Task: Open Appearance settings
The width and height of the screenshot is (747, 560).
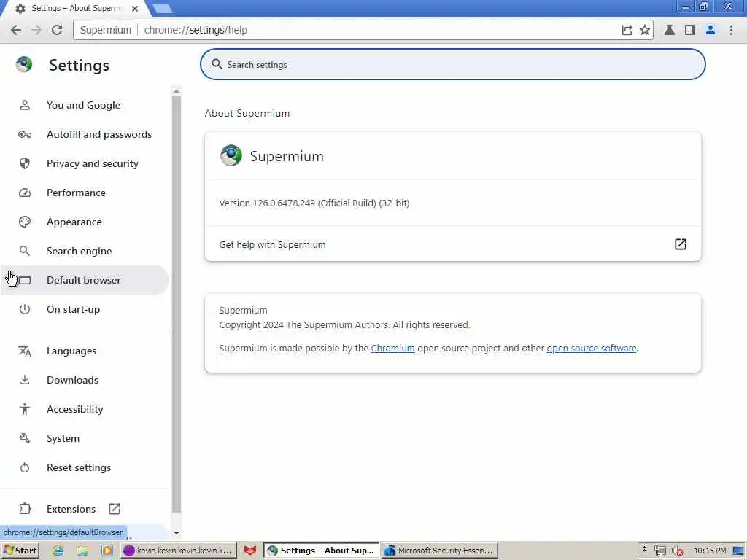Action: tap(84, 222)
